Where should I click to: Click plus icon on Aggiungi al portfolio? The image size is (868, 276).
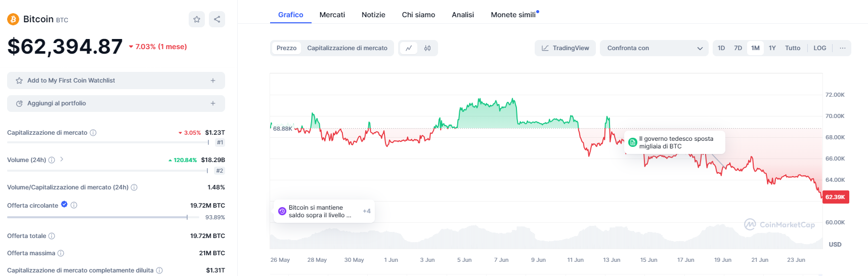click(213, 103)
